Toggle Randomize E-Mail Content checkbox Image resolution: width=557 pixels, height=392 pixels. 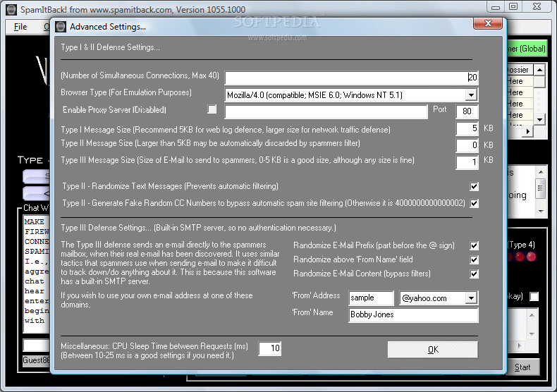474,274
